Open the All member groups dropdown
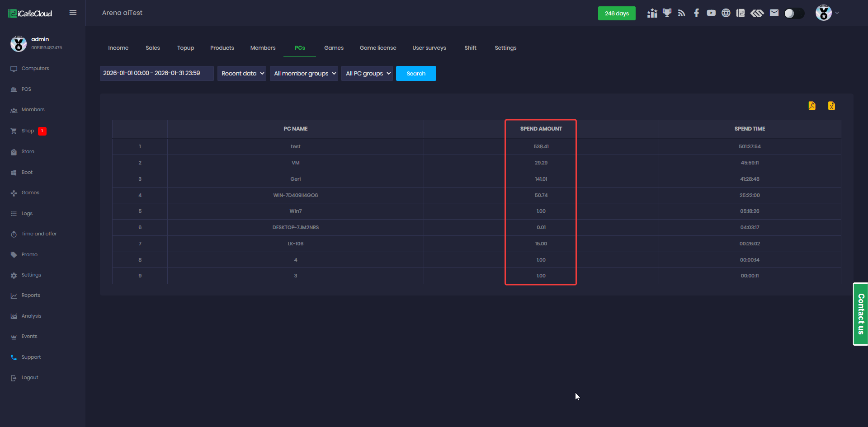The width and height of the screenshot is (868, 427). (304, 74)
